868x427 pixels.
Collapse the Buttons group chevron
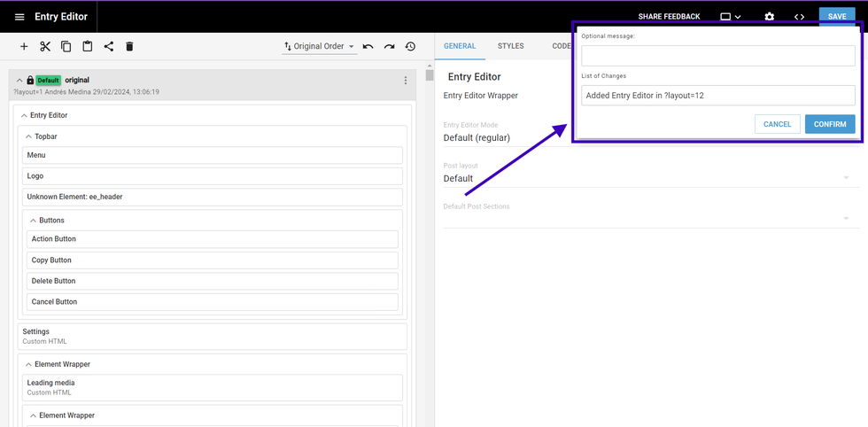coord(33,220)
